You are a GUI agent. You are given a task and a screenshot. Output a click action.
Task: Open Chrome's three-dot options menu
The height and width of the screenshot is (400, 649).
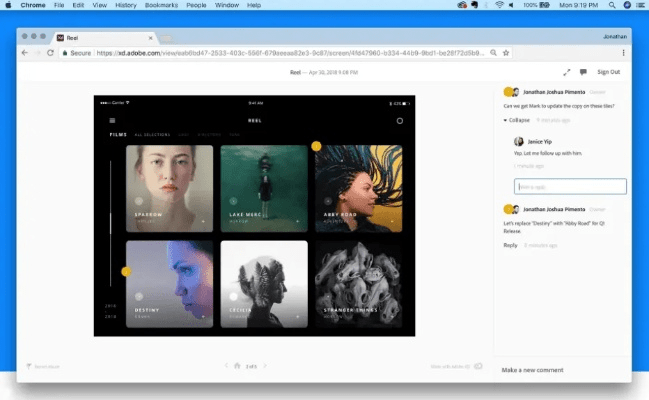(622, 52)
